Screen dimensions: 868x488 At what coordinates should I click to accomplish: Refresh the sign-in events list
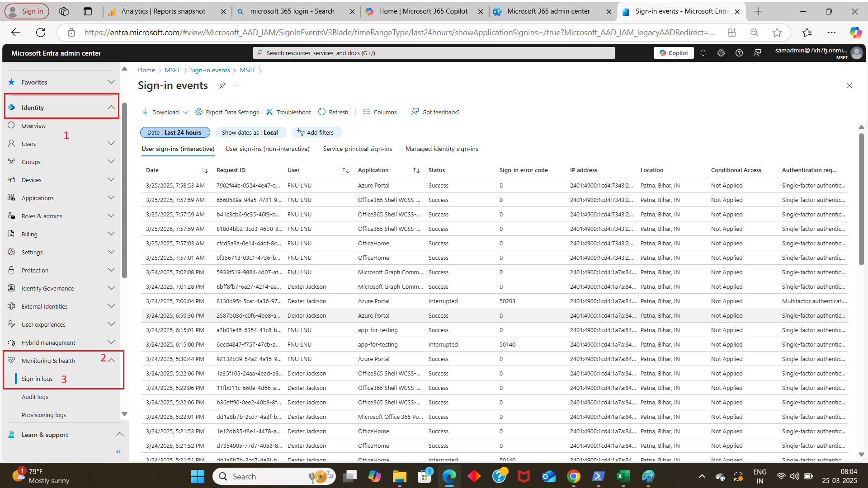(x=333, y=112)
